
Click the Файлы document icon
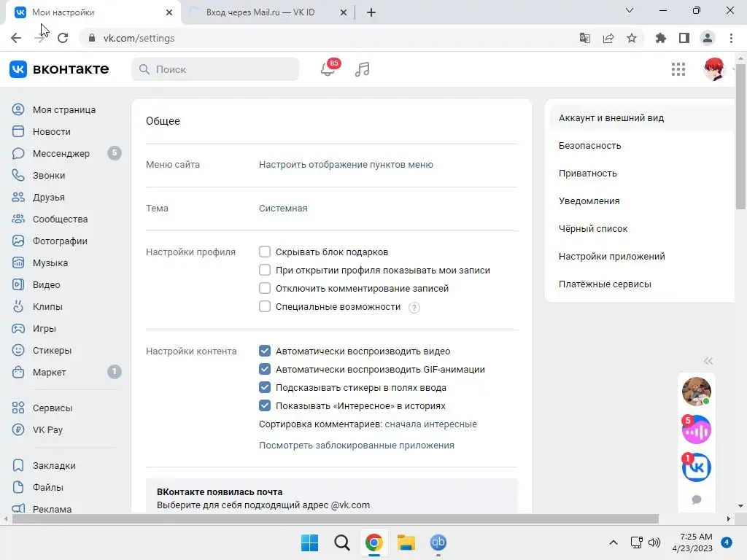tap(18, 488)
